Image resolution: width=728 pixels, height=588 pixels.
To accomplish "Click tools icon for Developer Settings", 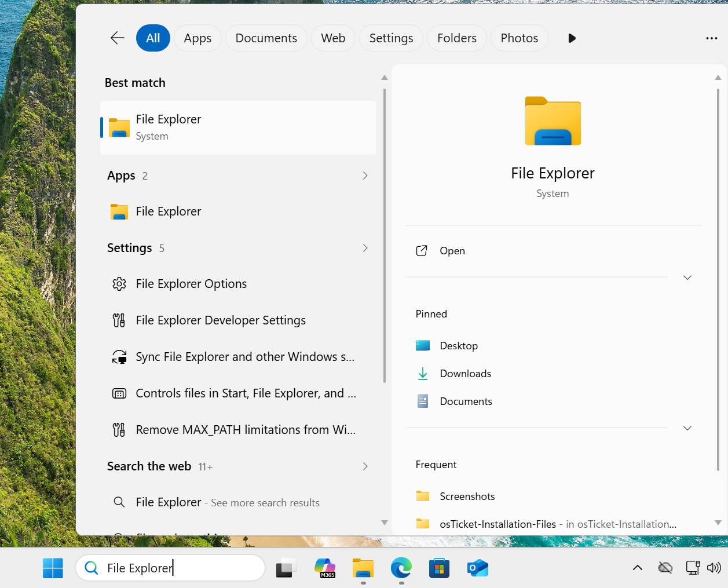I will point(119,320).
